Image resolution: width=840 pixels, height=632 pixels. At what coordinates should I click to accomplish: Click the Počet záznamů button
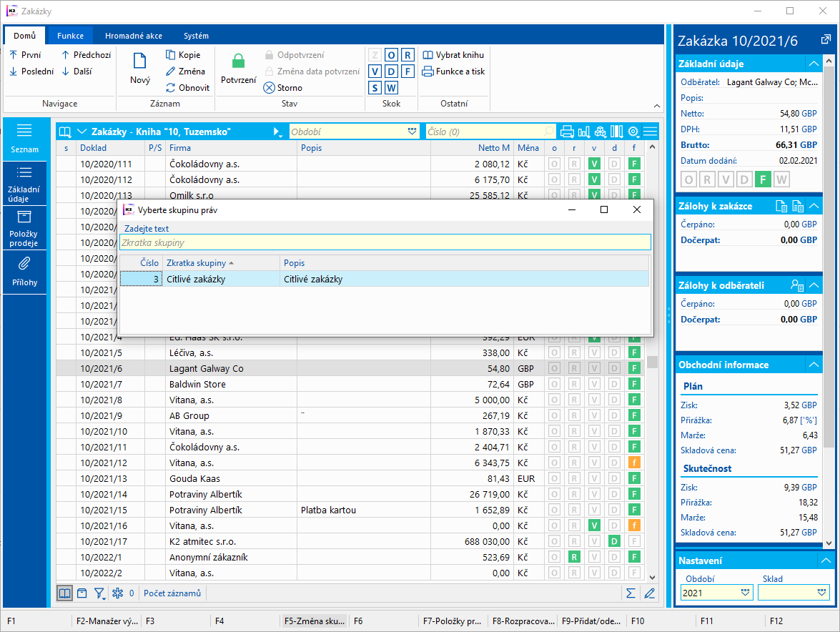[x=172, y=593]
